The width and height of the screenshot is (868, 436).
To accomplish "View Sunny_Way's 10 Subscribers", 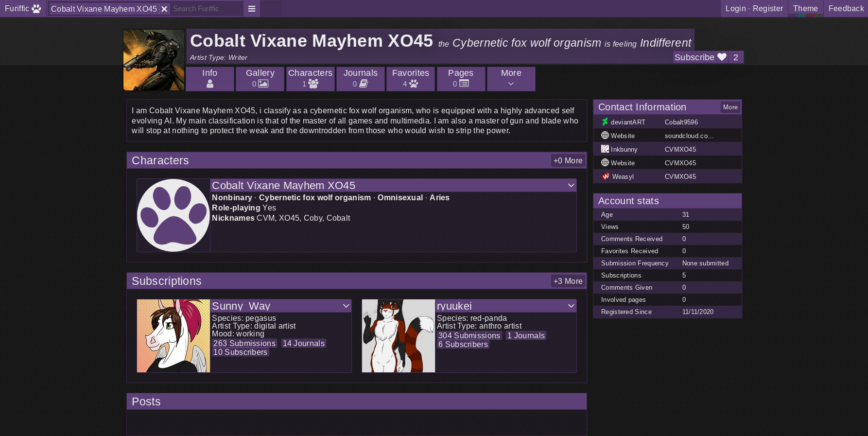I will coord(240,352).
